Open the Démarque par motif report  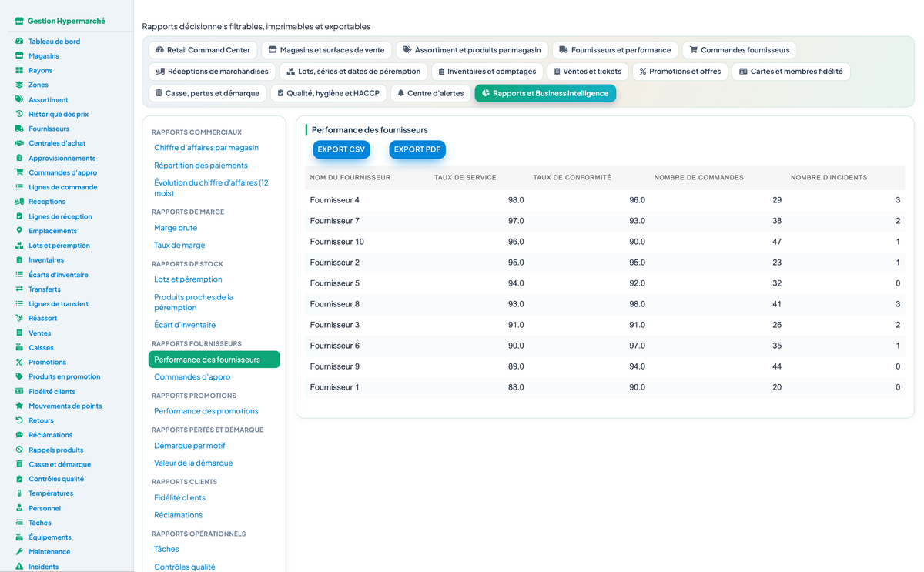(189, 446)
